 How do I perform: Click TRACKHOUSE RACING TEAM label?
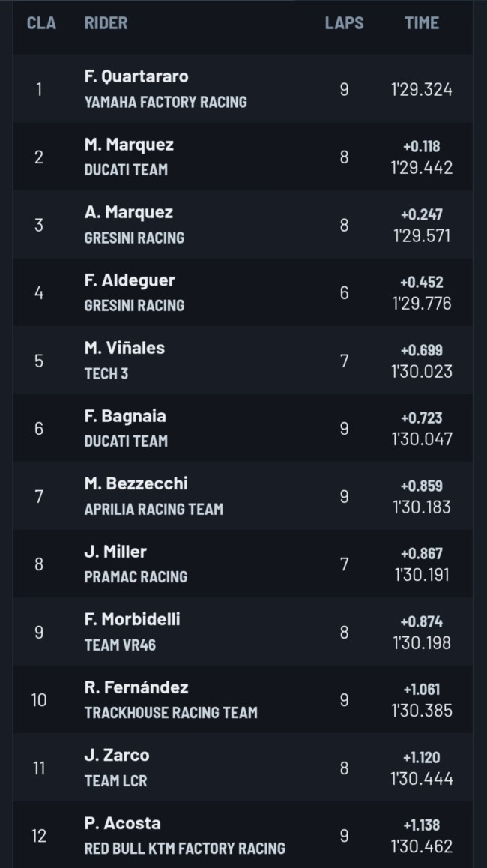(171, 712)
